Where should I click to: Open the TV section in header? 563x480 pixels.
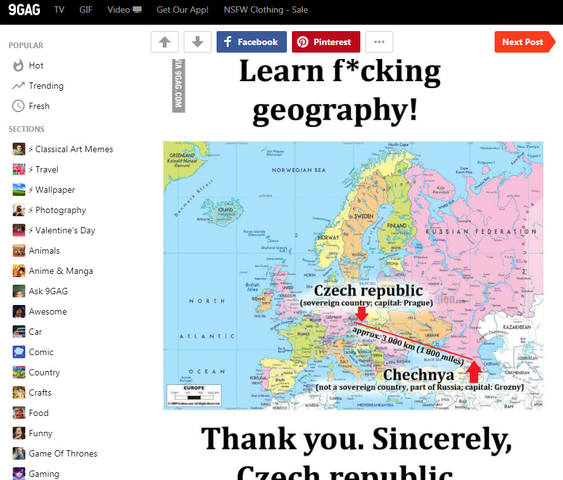59,10
